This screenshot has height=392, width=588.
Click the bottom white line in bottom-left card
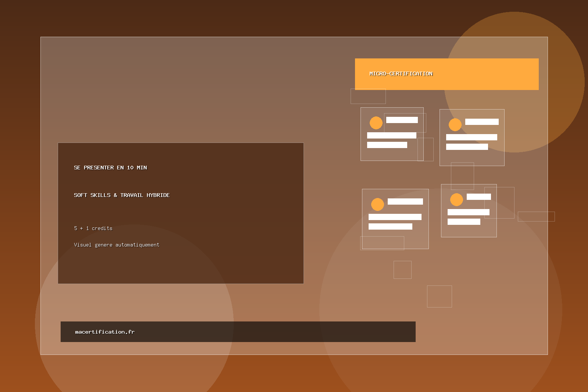(x=390, y=226)
